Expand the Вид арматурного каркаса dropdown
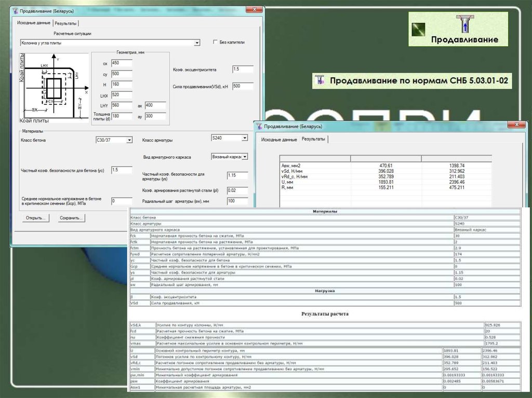The image size is (532, 398). point(245,156)
